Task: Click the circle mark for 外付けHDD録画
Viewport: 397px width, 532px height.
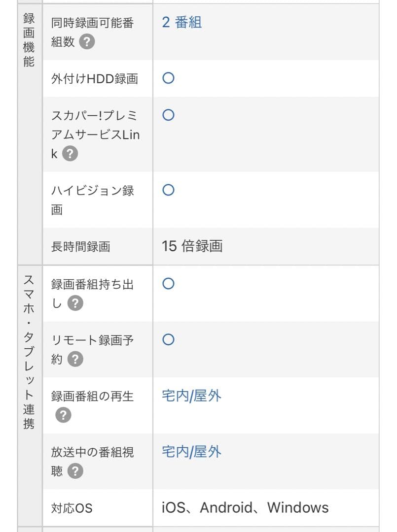Action: [x=168, y=78]
